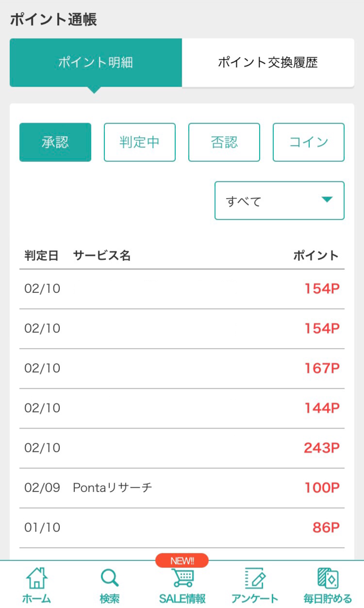This screenshot has width=364, height=608.
Task: Click the コイン filter button
Action: pos(308,142)
